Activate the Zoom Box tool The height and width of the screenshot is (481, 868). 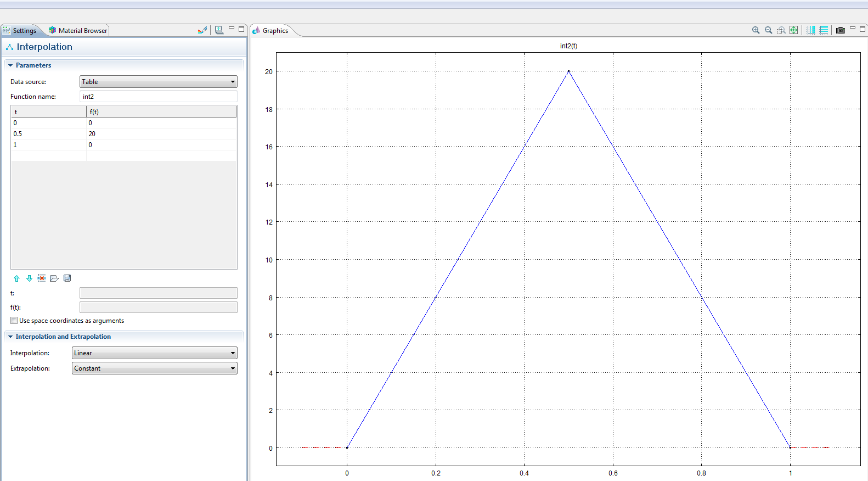pyautogui.click(x=781, y=30)
